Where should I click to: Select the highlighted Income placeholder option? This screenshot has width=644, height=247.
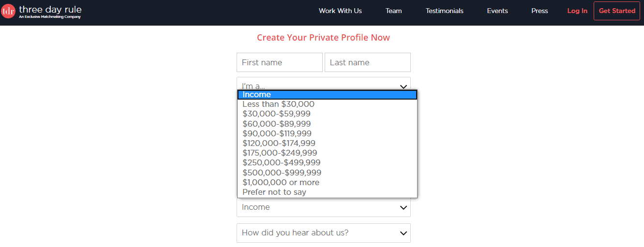327,95
